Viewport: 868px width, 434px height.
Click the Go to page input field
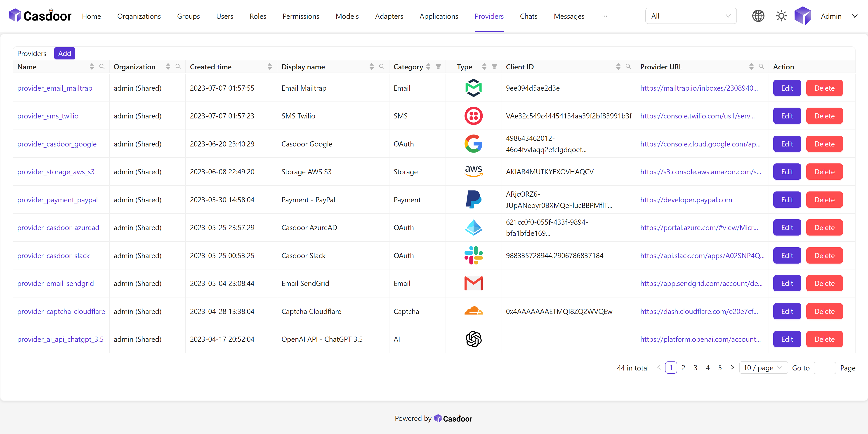coord(825,368)
